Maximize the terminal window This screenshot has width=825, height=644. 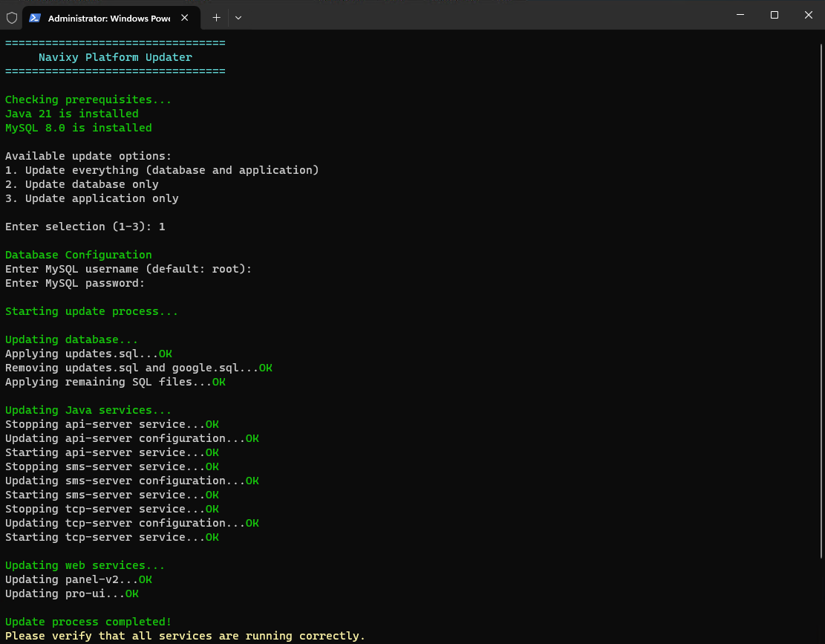pos(775,15)
